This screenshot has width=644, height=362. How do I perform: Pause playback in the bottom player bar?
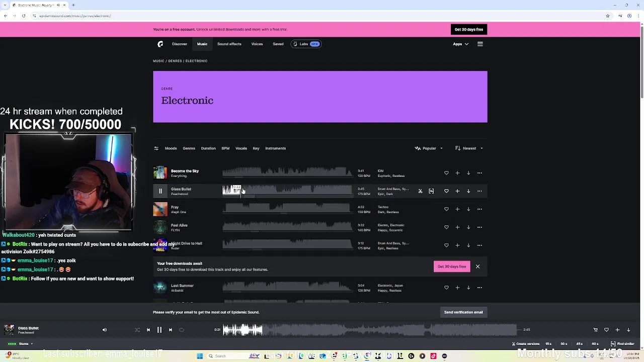point(159,330)
